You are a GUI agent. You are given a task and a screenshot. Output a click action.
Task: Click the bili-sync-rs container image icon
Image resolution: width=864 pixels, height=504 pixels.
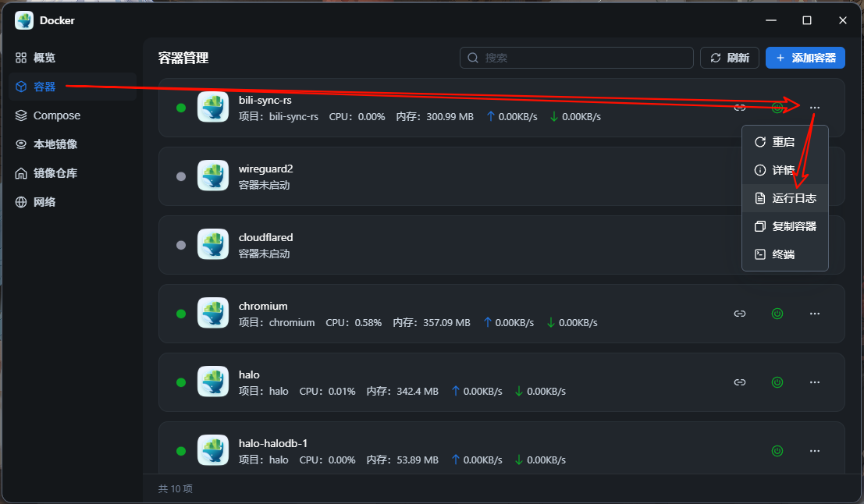coord(213,108)
